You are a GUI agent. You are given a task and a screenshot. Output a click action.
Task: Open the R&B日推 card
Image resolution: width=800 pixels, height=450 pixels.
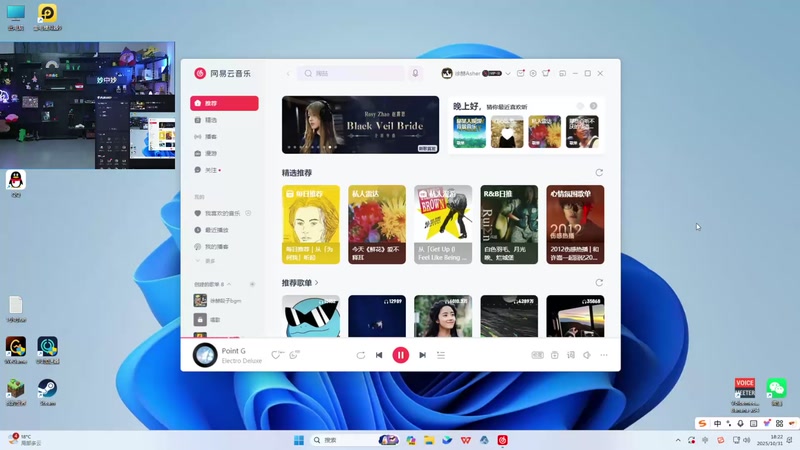(x=509, y=224)
